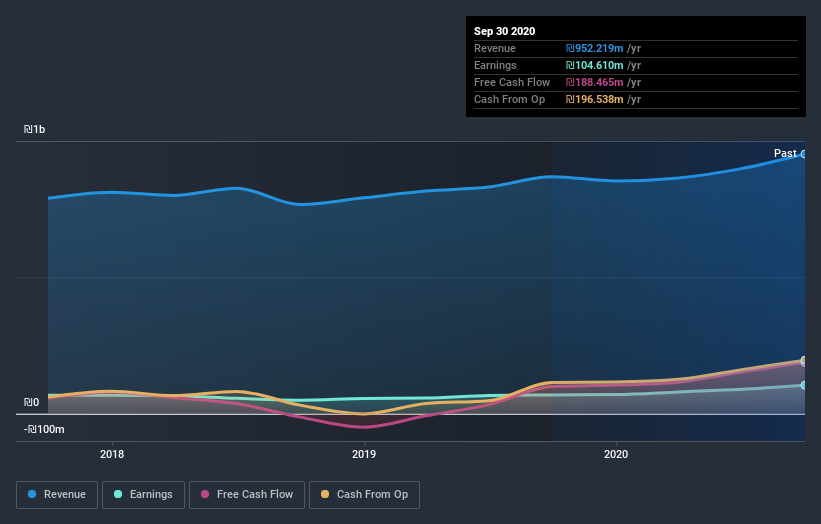Screen dimensions: 821x524
Task: Click the Past label on the chart
Action: pos(785,153)
